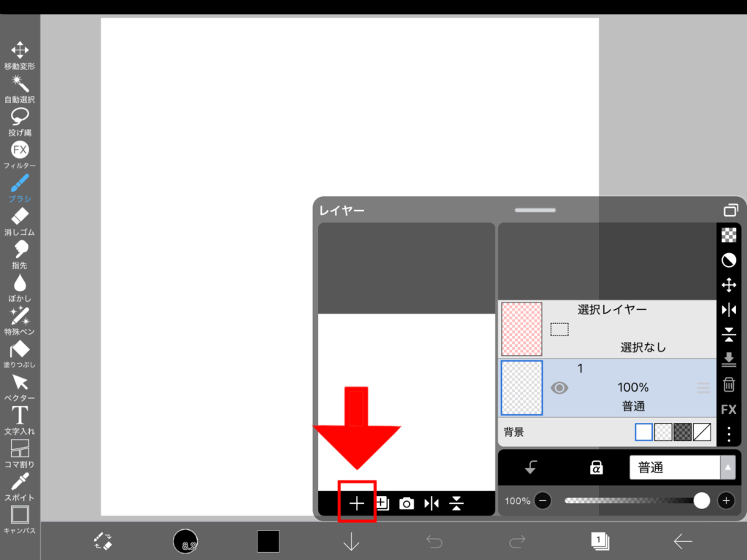Toggle clipping on the layer
Image resolution: width=747 pixels, height=560 pixels.
coord(531,468)
